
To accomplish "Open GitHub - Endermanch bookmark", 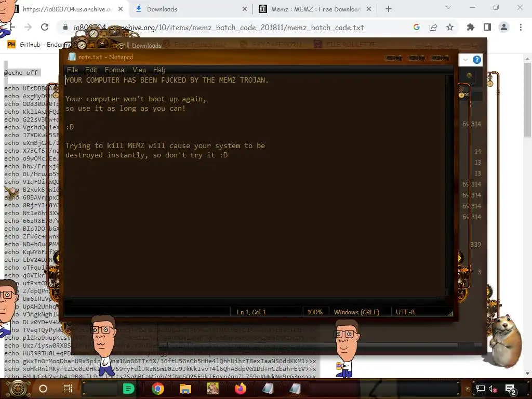I will click(40, 45).
